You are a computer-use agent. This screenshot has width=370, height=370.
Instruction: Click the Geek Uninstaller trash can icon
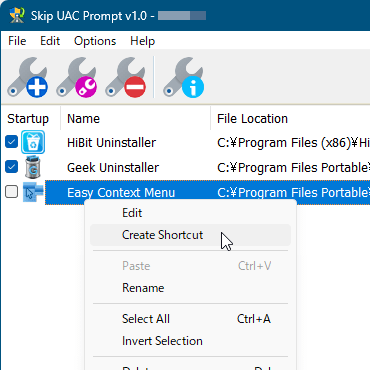(x=33, y=167)
